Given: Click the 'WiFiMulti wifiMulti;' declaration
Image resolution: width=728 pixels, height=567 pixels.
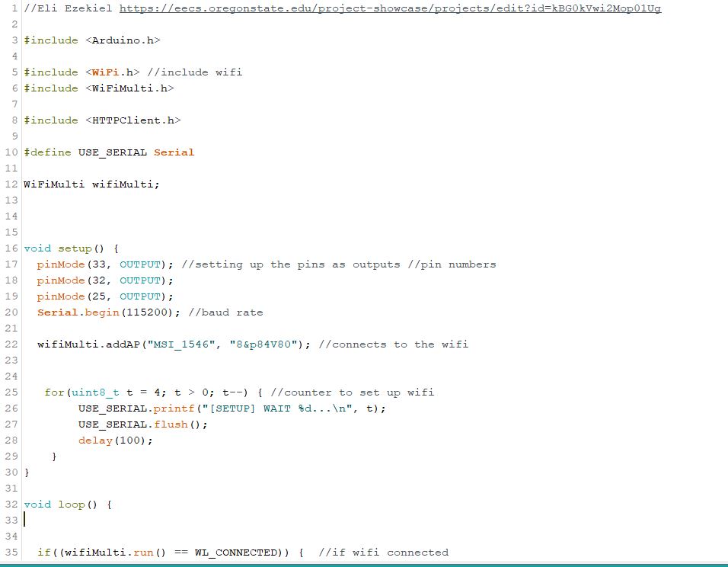Looking at the screenshot, I should 91,184.
